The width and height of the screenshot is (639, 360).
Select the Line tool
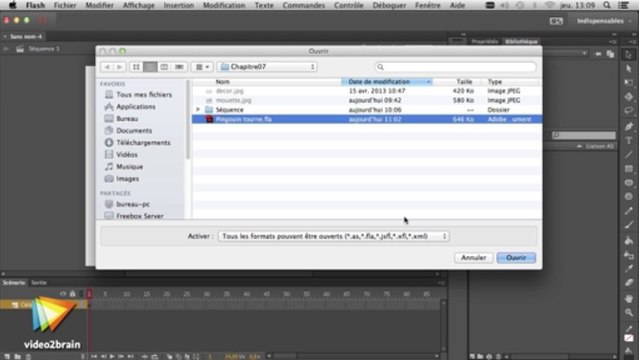[x=628, y=155]
